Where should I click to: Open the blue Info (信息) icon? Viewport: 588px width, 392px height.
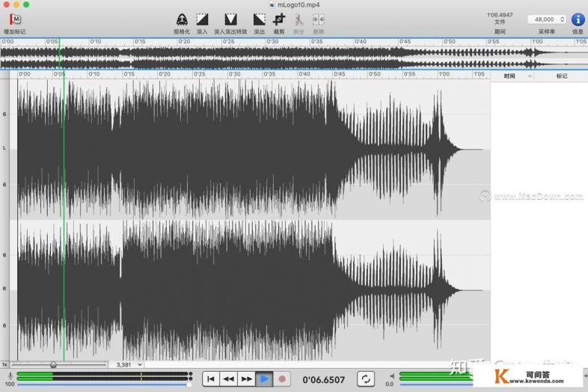[578, 19]
